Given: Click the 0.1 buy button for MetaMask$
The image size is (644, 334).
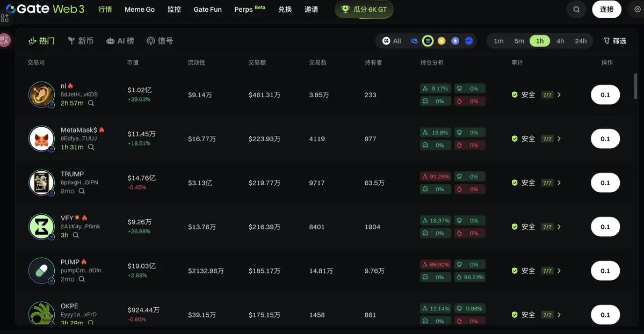Looking at the screenshot, I should point(605,139).
